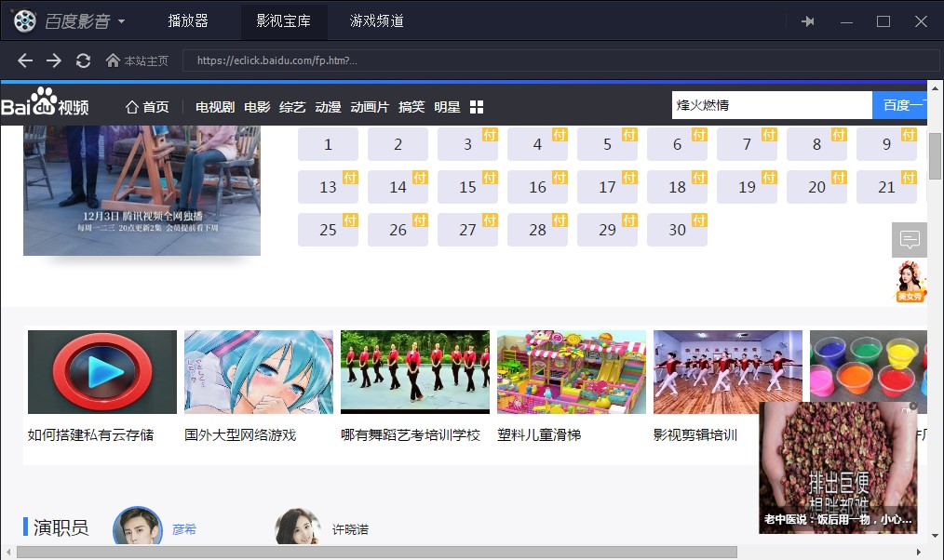944x560 pixels.
Task: Open 明星 category
Action: 447,107
